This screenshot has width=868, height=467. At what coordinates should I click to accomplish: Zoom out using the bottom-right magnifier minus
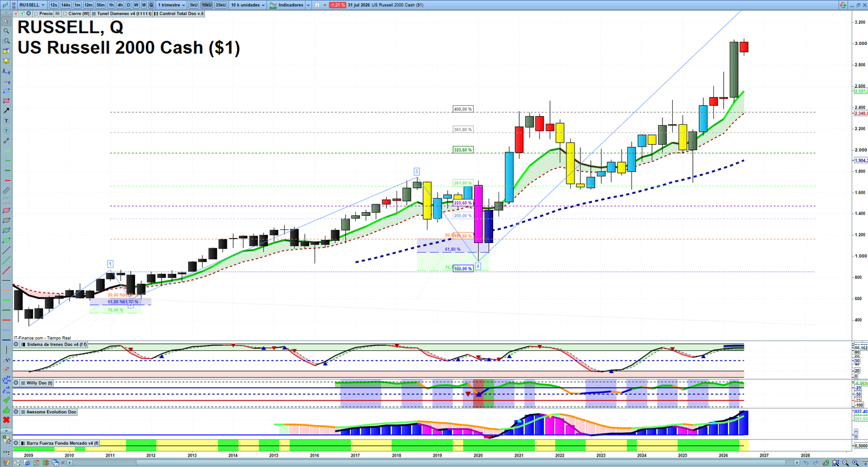coord(845,463)
